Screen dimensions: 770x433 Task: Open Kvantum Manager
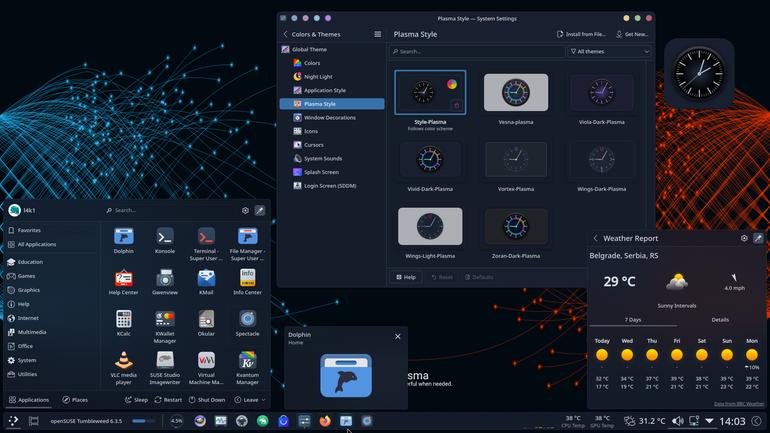(x=247, y=367)
